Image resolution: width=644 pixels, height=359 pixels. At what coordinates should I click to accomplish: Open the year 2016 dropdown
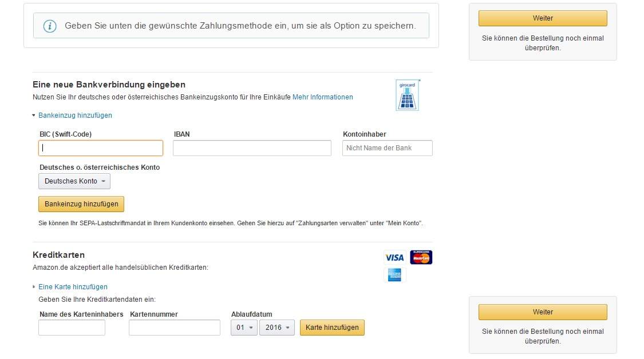[x=277, y=328]
